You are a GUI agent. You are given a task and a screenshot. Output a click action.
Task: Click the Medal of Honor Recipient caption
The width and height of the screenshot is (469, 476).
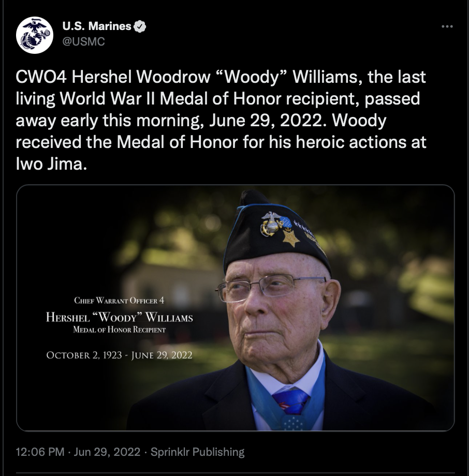pyautogui.click(x=120, y=330)
